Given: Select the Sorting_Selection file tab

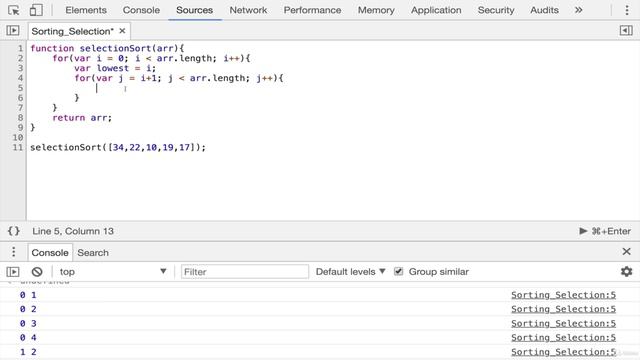Looking at the screenshot, I should 73,31.
